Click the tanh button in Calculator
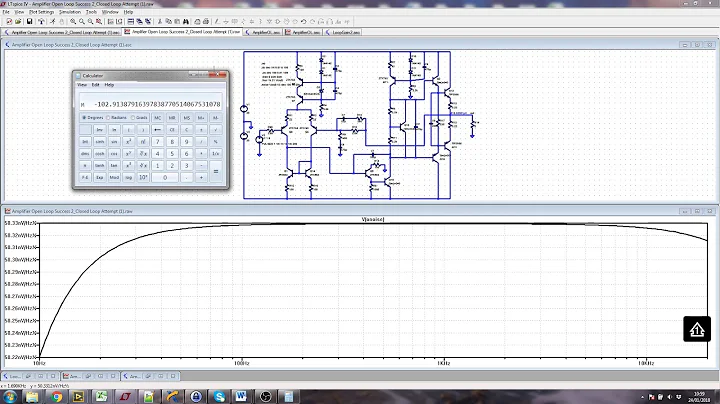The height and width of the screenshot is (404, 720). click(x=100, y=165)
